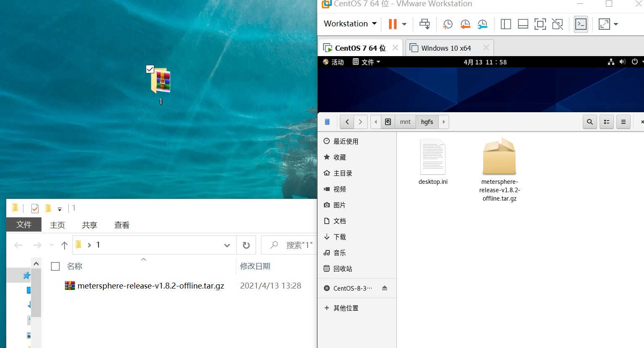644x348 pixels.
Task: Toggle the thumbnail bar view
Action: 523,24
